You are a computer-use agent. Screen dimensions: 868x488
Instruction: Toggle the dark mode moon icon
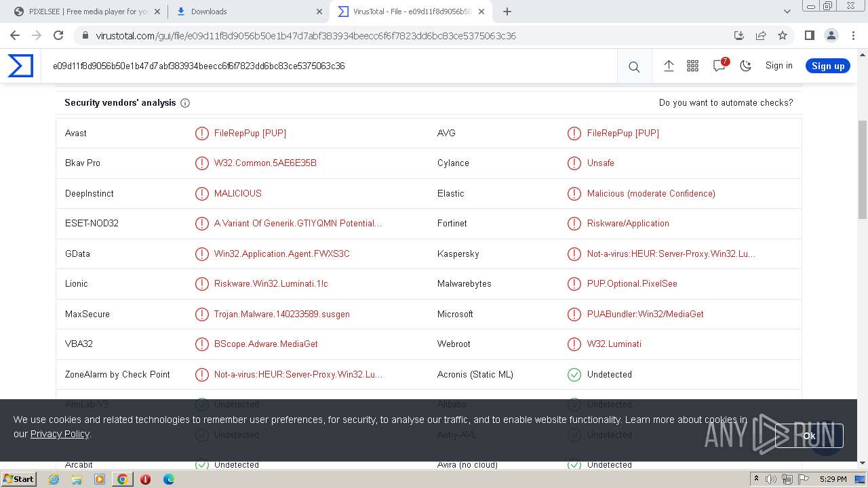click(x=746, y=66)
